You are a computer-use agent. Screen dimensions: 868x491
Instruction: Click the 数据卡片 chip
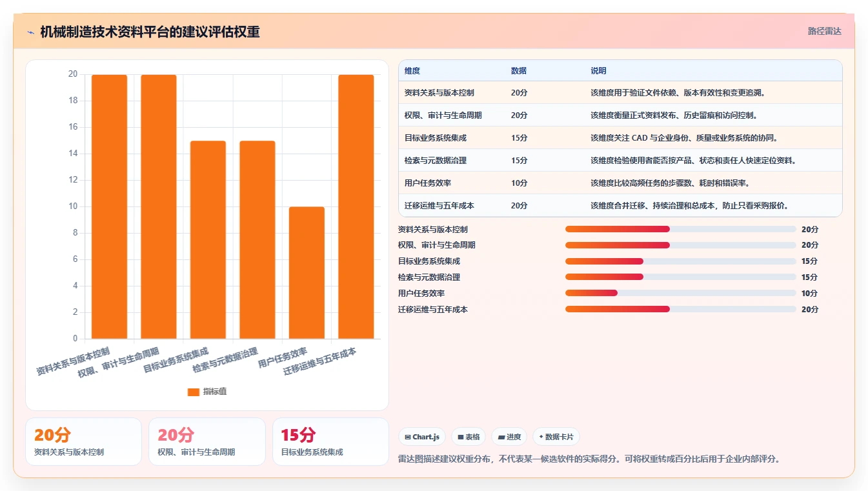(x=556, y=437)
